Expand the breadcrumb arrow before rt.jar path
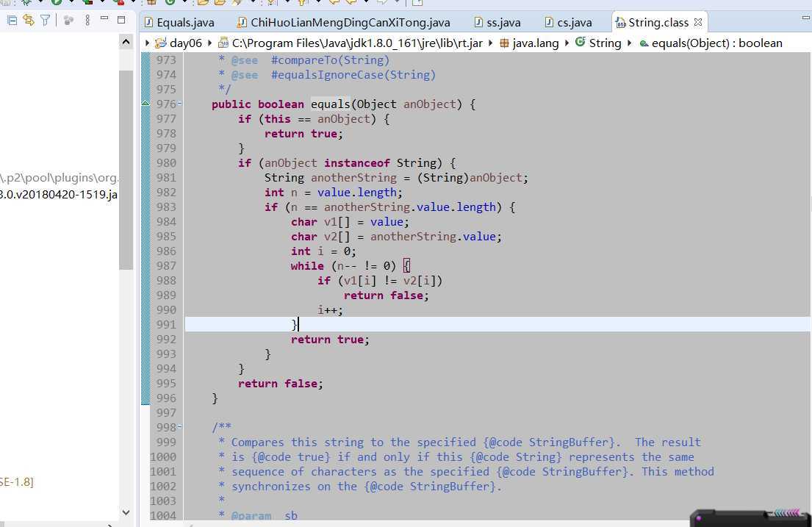The height and width of the screenshot is (527, 812). pos(209,43)
